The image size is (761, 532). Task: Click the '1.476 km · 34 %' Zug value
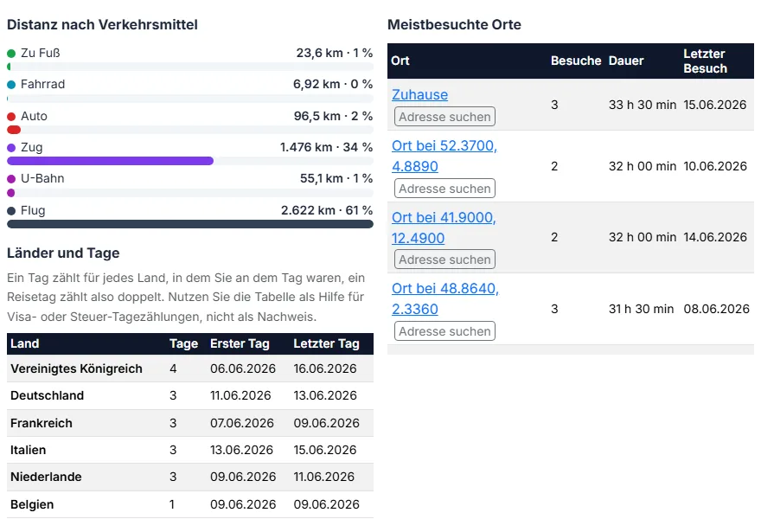[x=326, y=147]
